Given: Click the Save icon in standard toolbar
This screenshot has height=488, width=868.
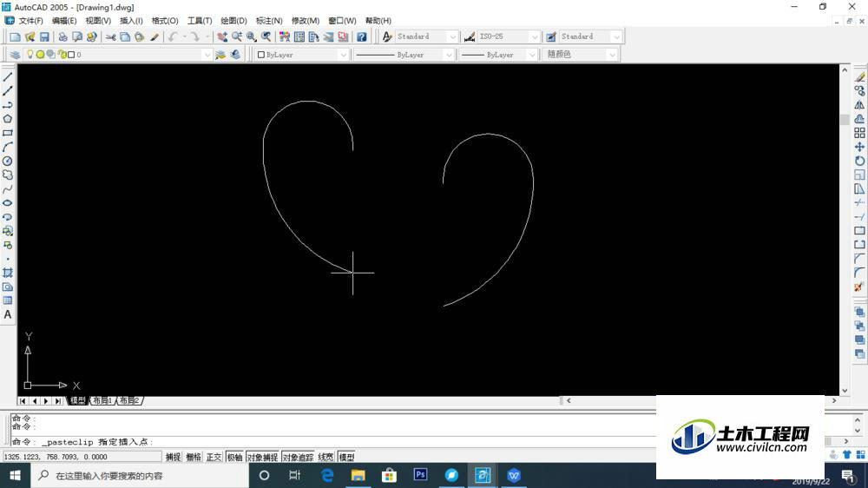Looking at the screenshot, I should [x=44, y=36].
